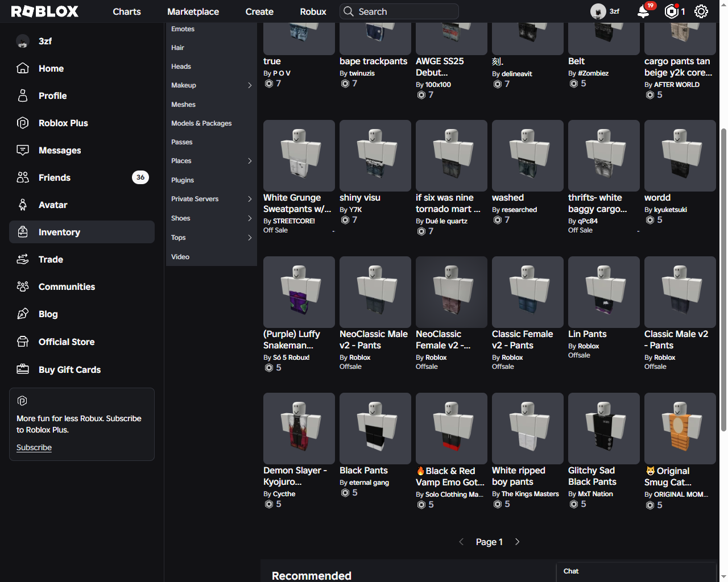Viewport: 728px width, 582px height.
Task: Open the Original Smug Cat thumbnail
Action: click(680, 429)
